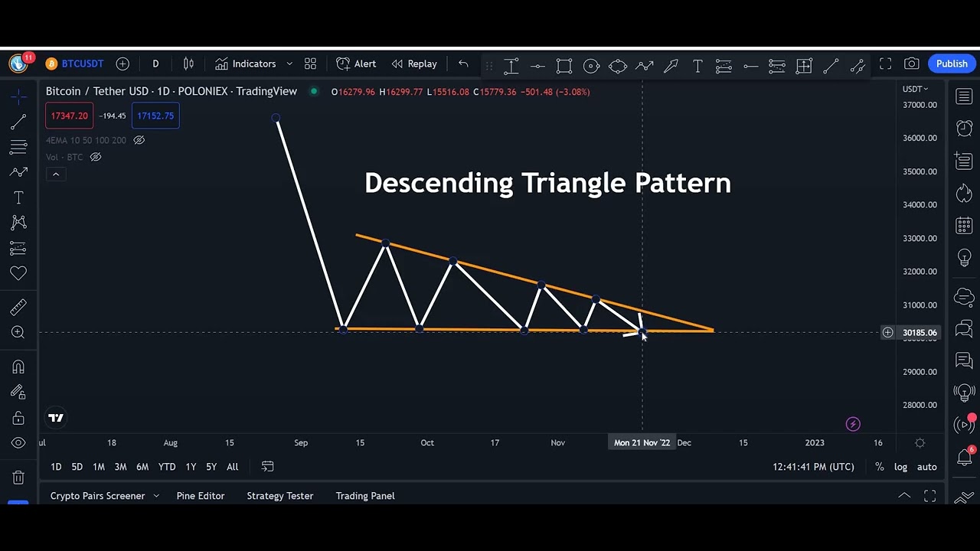This screenshot has width=980, height=551.
Task: Set the chart range to 5Y
Action: coord(211,467)
